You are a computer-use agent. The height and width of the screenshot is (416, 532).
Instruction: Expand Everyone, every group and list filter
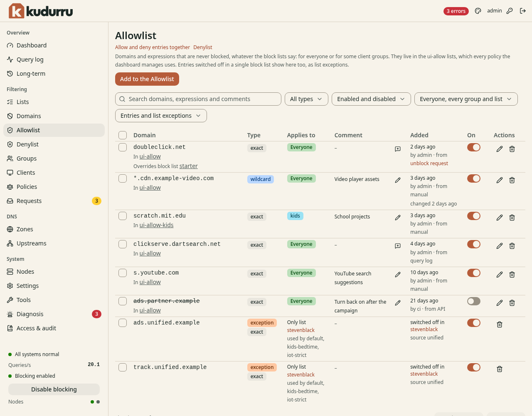pyautogui.click(x=466, y=99)
